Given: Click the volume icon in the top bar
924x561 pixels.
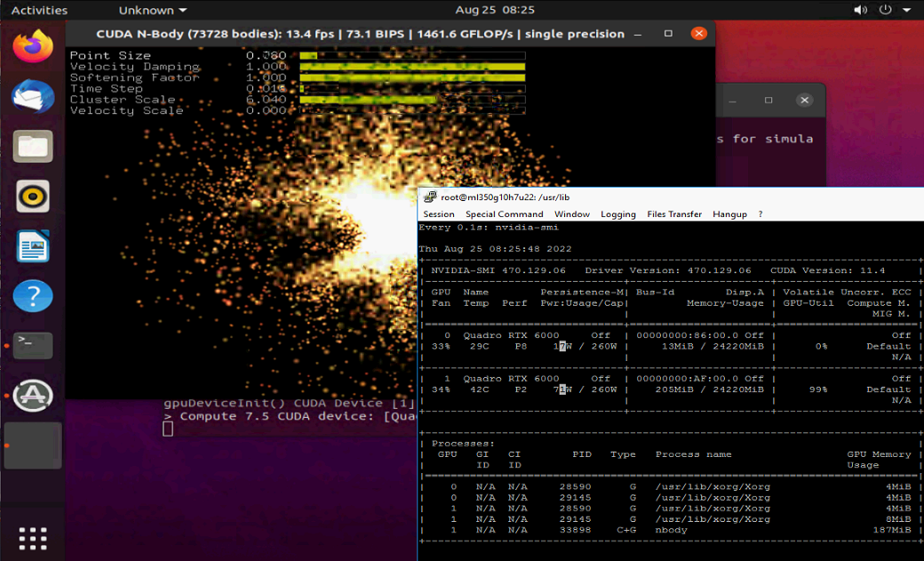Looking at the screenshot, I should (860, 10).
